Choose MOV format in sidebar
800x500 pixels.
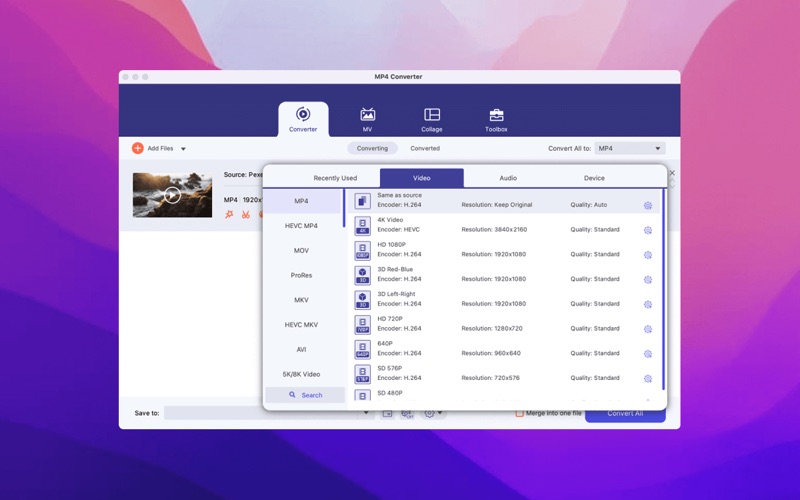(x=302, y=251)
